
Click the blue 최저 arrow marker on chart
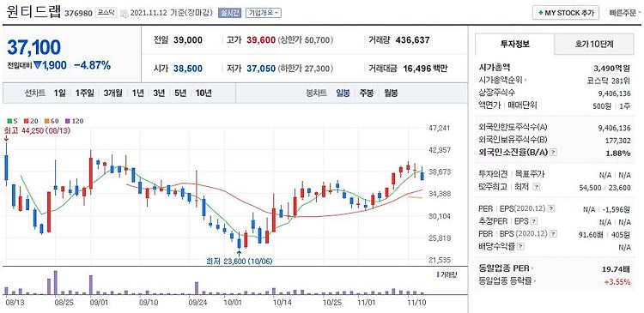pyautogui.click(x=239, y=253)
